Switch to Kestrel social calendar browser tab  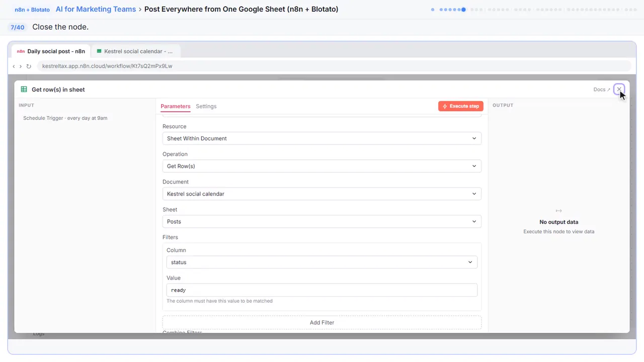(x=136, y=51)
